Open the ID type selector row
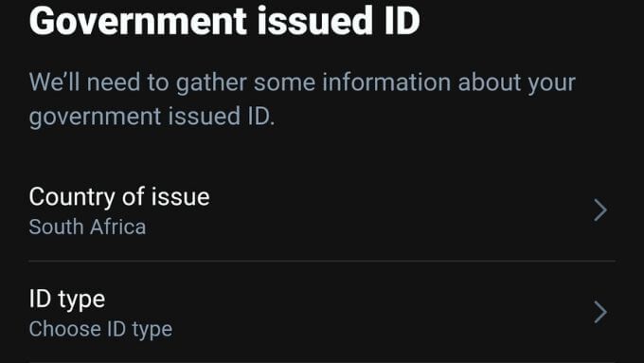The width and height of the screenshot is (644, 363). (322, 312)
